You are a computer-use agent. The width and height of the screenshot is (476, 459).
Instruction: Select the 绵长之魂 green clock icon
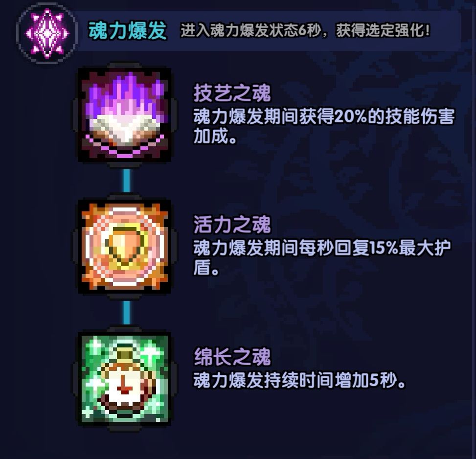coord(124,378)
